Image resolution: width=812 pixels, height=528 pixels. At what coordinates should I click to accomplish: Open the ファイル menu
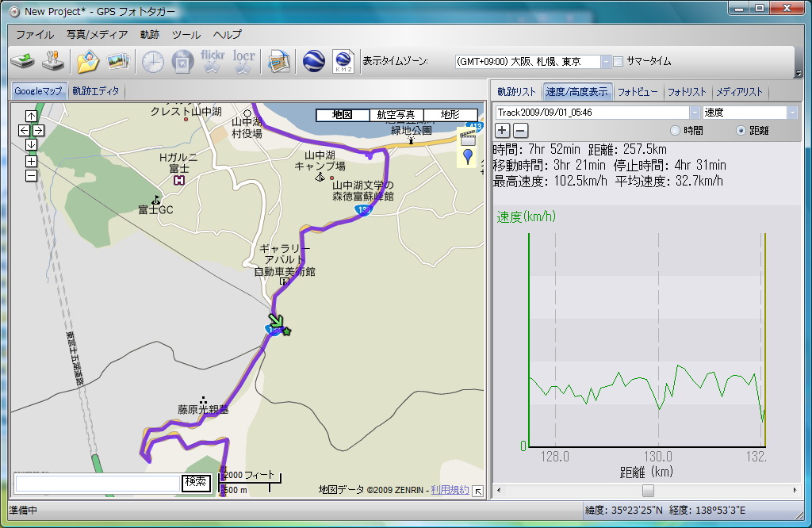click(35, 35)
